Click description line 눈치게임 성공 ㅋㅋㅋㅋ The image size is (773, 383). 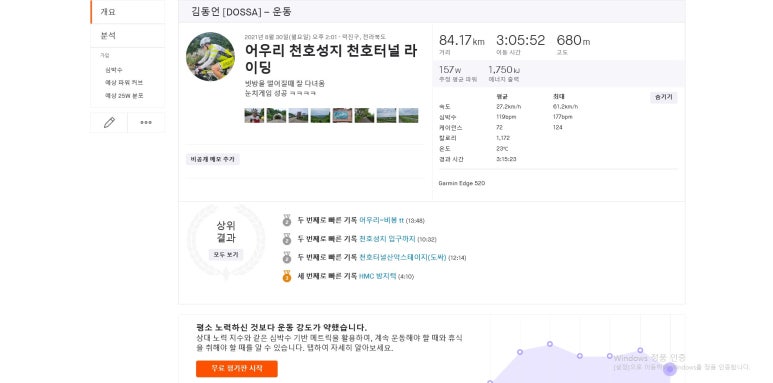point(280,93)
